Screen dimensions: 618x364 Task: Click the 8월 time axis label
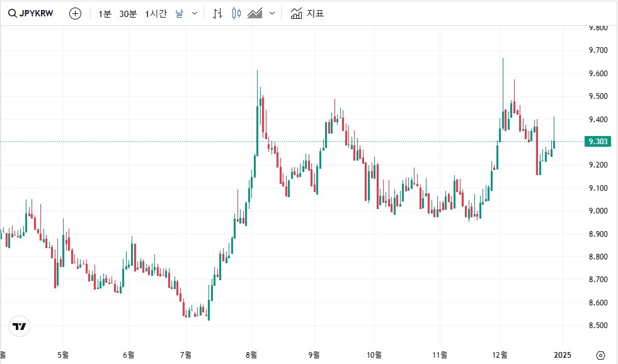pyautogui.click(x=251, y=355)
